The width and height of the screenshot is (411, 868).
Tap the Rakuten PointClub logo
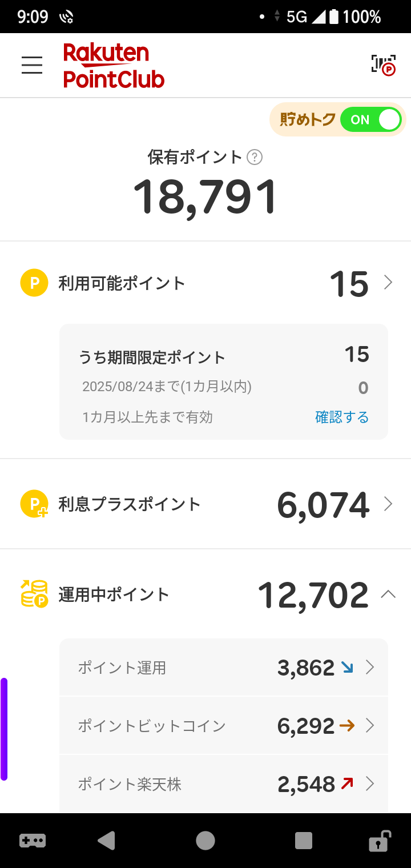tap(113, 65)
